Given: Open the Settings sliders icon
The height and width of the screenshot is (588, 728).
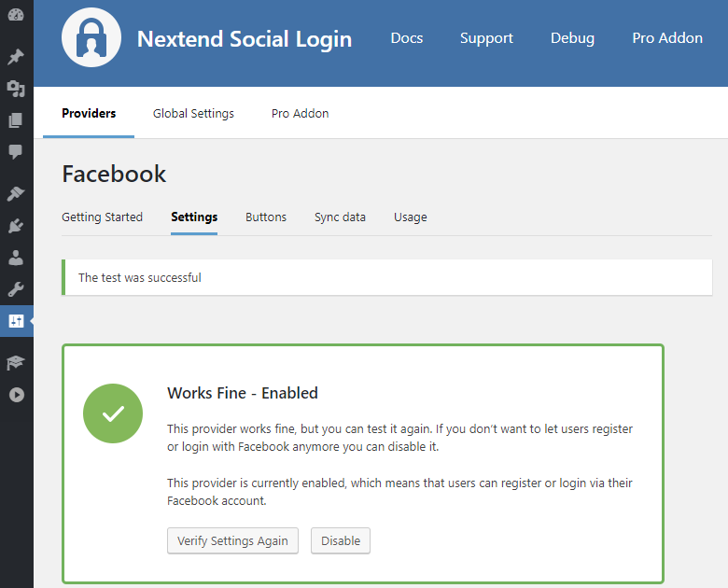Looking at the screenshot, I should click(16, 321).
